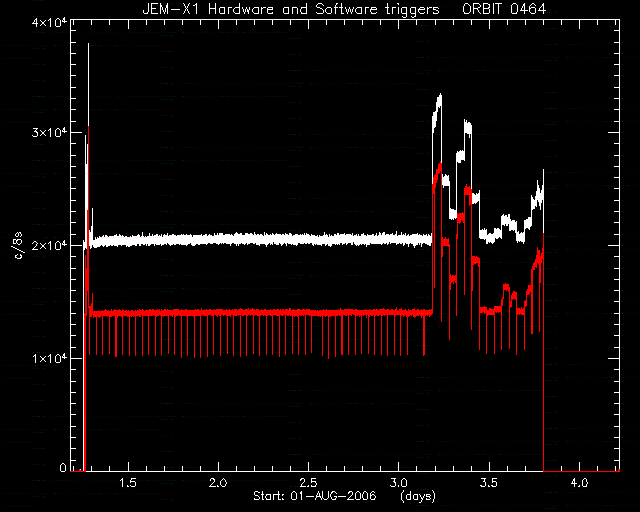Select the 3×10⁴ y-axis tick label

pos(49,133)
